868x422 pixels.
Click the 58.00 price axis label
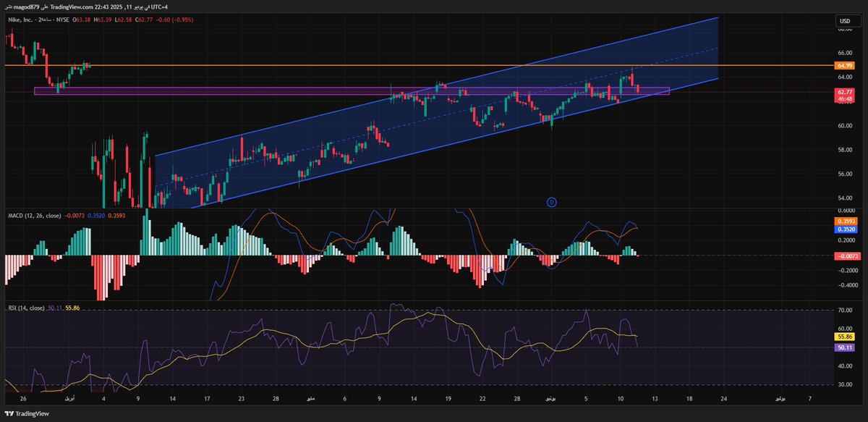844,150
